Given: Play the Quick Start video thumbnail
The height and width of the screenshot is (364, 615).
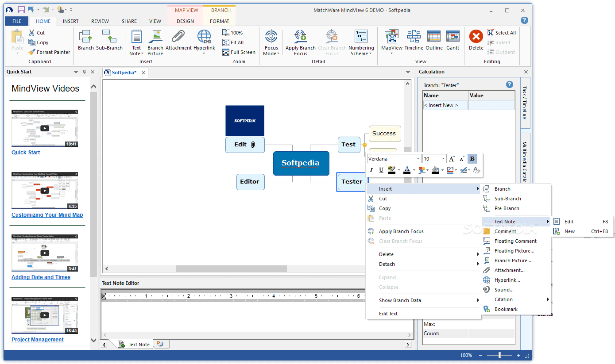Looking at the screenshot, I should [45, 128].
